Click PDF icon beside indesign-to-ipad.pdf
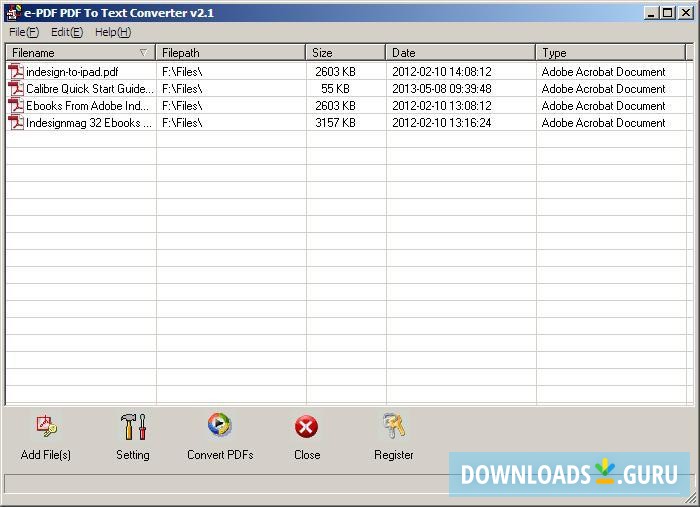The image size is (700, 507). coord(16,72)
